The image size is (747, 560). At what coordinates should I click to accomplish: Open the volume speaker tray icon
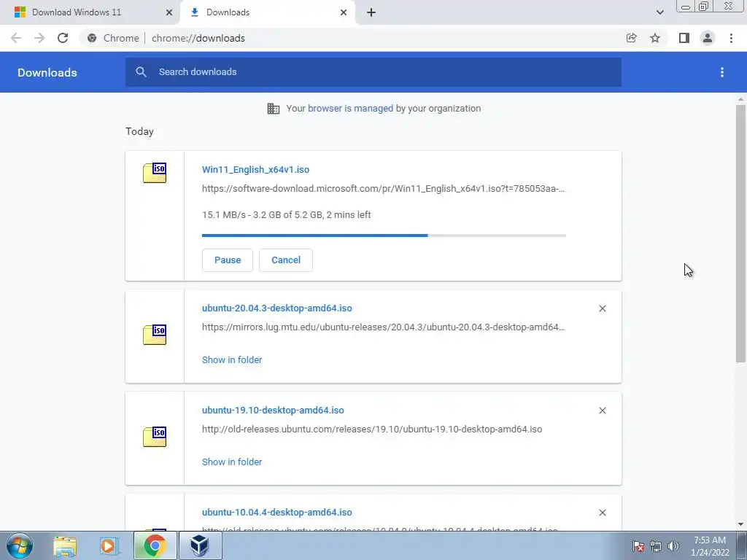tap(673, 546)
